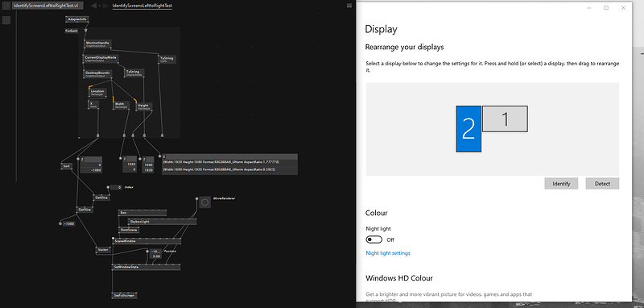Viewport: 644px width, 308px height.
Task: Select the Sort node
Action: pos(66,166)
